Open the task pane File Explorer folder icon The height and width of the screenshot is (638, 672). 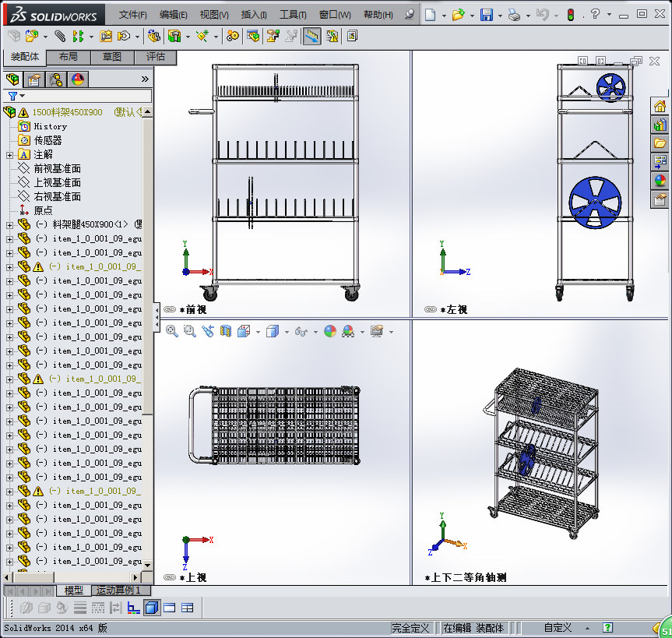[660, 143]
